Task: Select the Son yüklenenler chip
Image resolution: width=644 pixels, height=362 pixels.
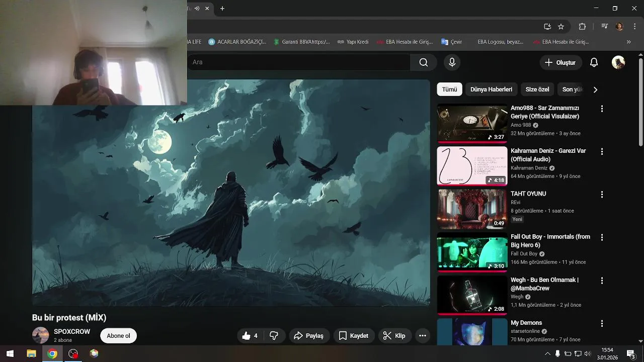Action: 572,89
